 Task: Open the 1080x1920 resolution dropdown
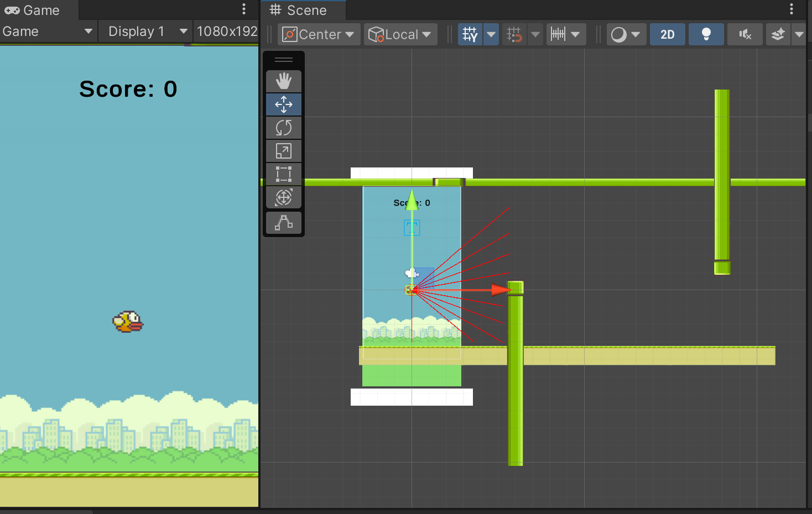point(226,32)
